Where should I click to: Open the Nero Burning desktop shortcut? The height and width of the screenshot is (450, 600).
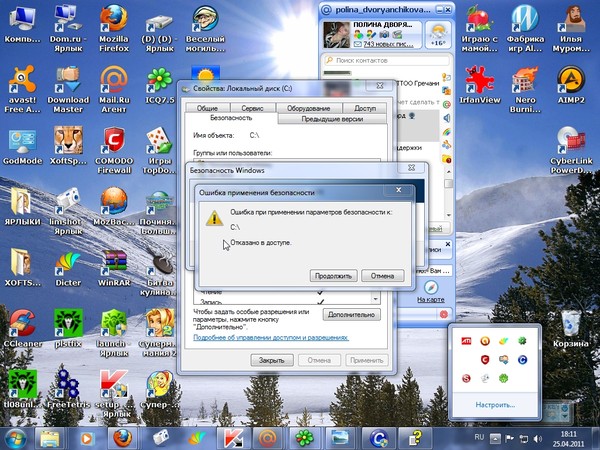click(x=525, y=90)
